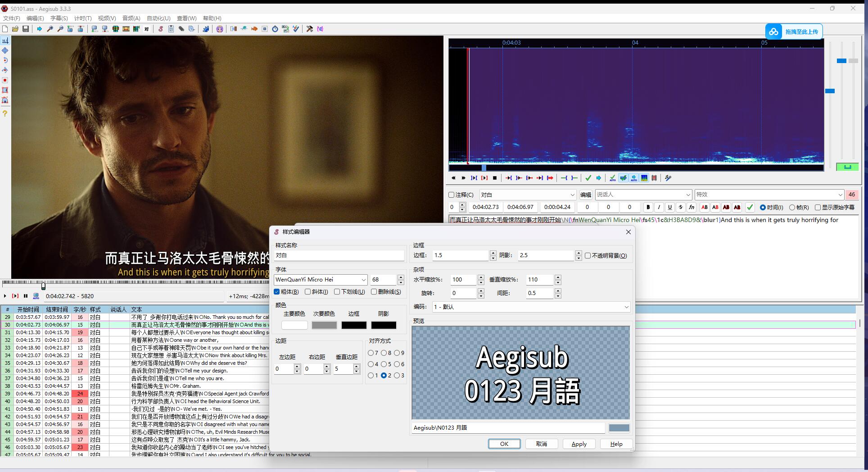Click the yellow help question mark in video sidebar

tap(5, 113)
